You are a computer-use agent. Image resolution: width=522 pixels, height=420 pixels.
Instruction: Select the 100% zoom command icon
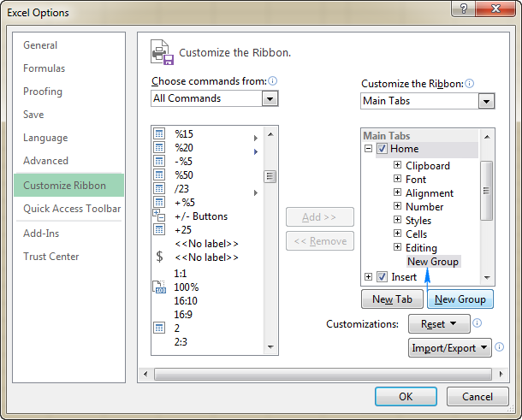coord(159,288)
